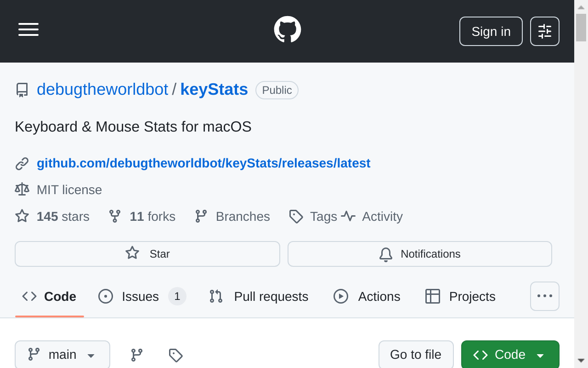Open the main branch selector dropdown

pos(62,354)
